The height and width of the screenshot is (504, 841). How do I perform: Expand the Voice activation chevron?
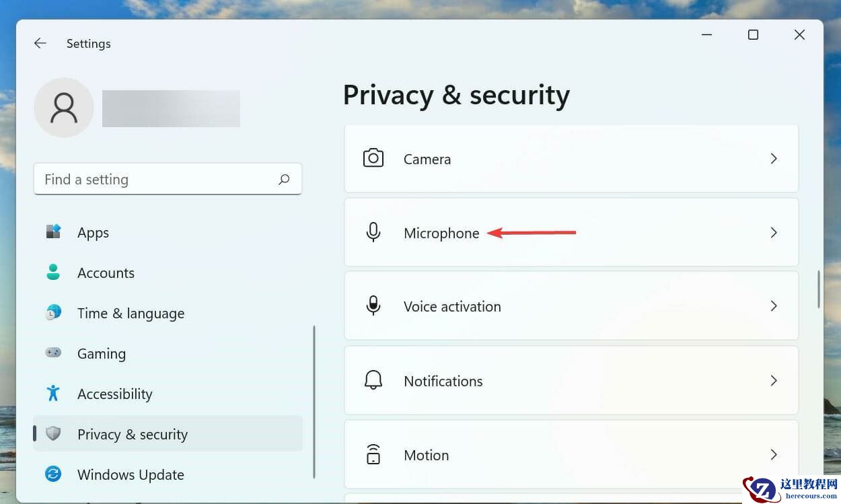coord(774,306)
